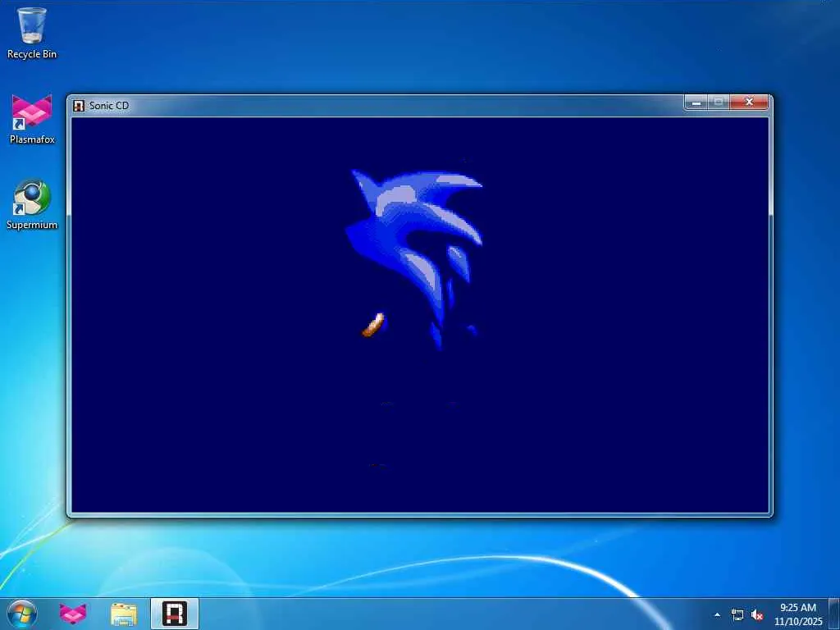Click the Sonic CD window title text

pos(109,106)
